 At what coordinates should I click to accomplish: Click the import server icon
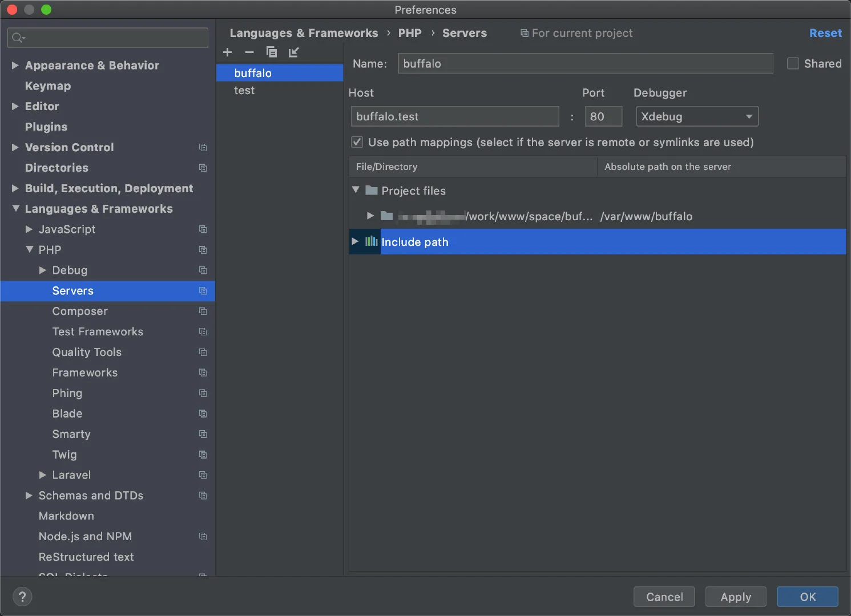[294, 52]
